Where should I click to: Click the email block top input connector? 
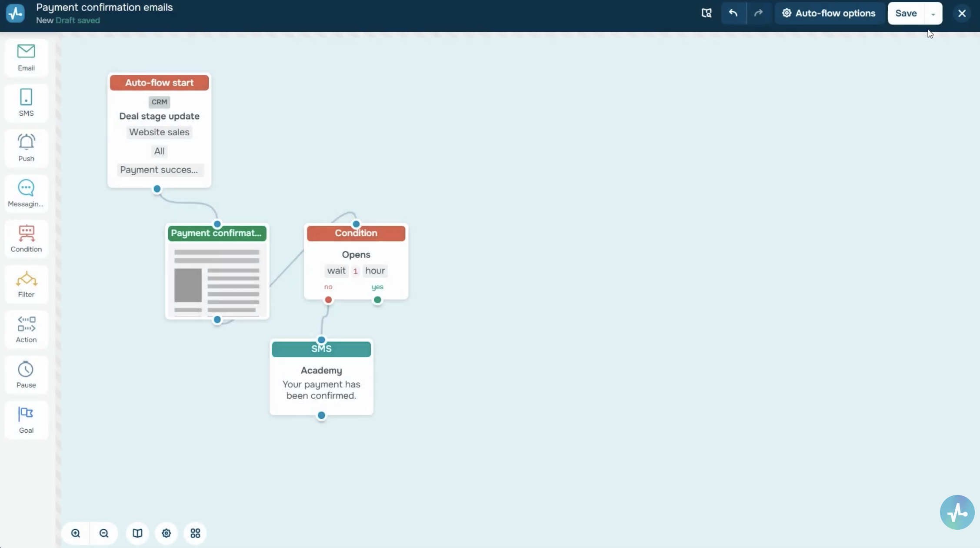(217, 224)
